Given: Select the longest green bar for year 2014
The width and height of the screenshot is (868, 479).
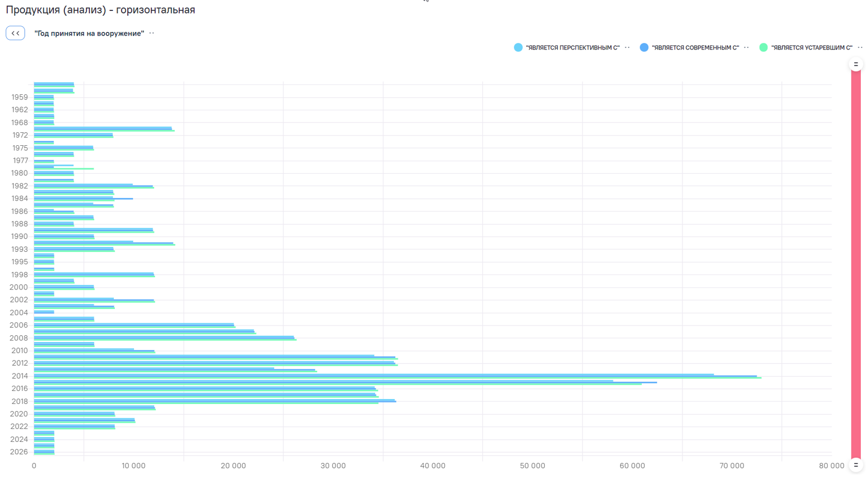Looking at the screenshot, I should pyautogui.click(x=397, y=378).
